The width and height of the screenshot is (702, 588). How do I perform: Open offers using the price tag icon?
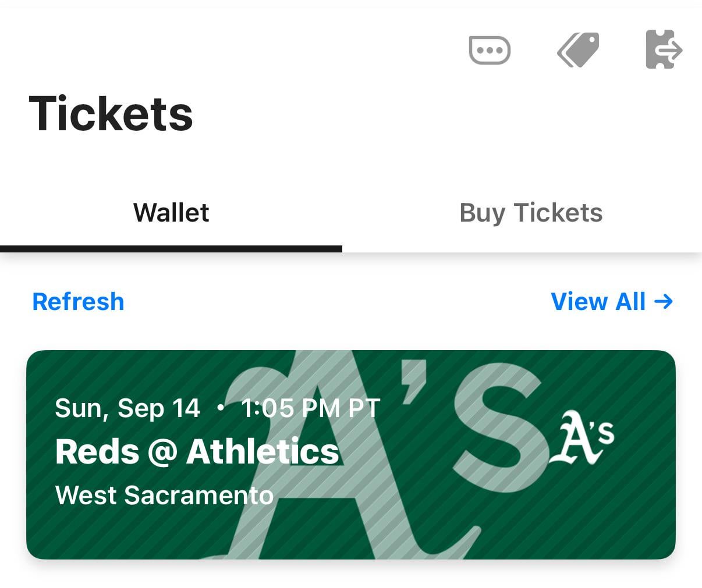(x=577, y=50)
